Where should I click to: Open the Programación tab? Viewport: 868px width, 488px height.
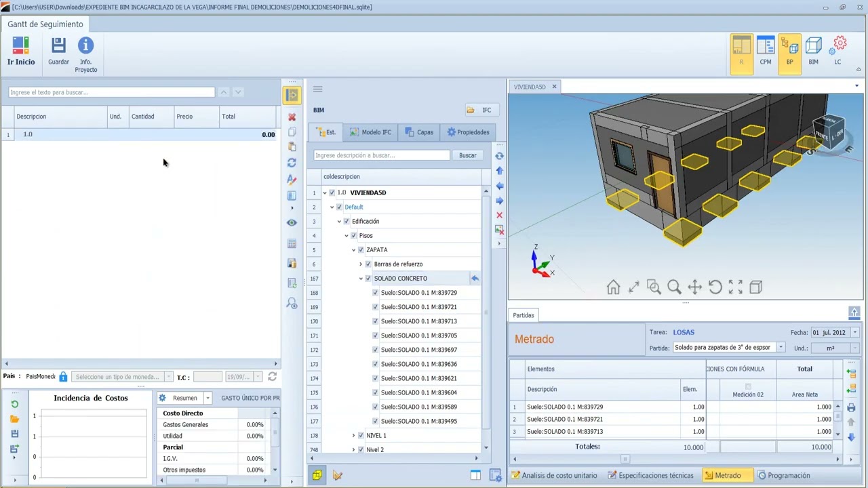tap(784, 476)
